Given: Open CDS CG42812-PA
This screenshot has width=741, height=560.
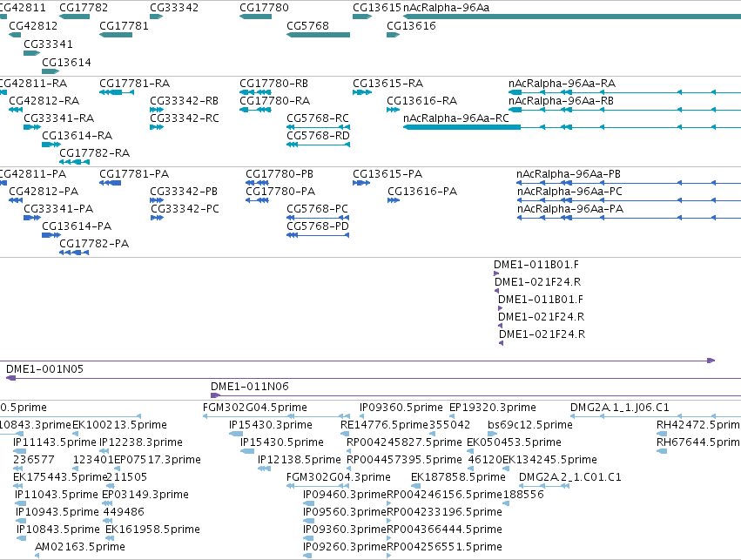Looking at the screenshot, I should click(x=44, y=192).
